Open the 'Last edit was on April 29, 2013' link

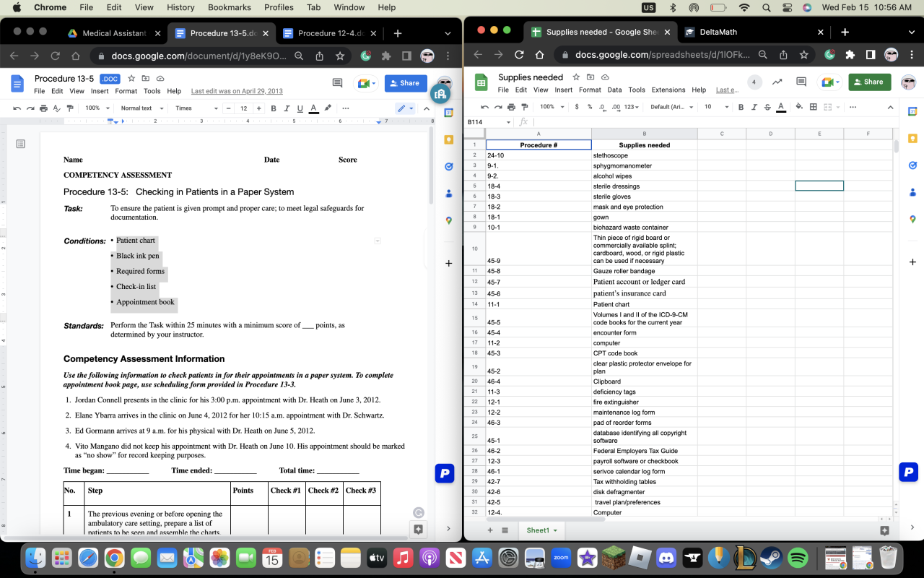[x=237, y=91]
